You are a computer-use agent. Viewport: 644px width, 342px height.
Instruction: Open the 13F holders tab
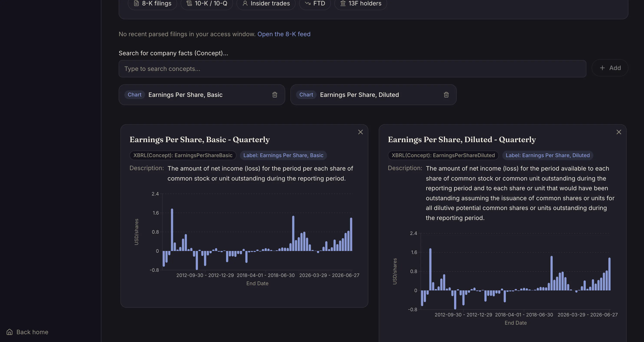pos(361,3)
